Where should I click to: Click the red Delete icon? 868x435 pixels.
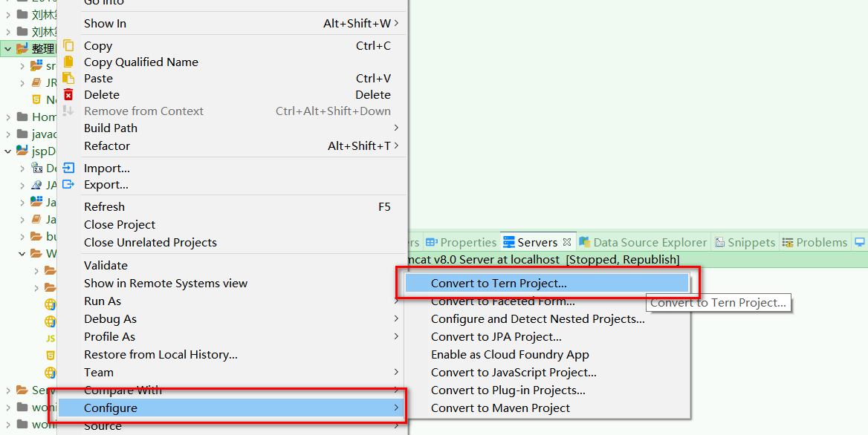click(x=68, y=94)
